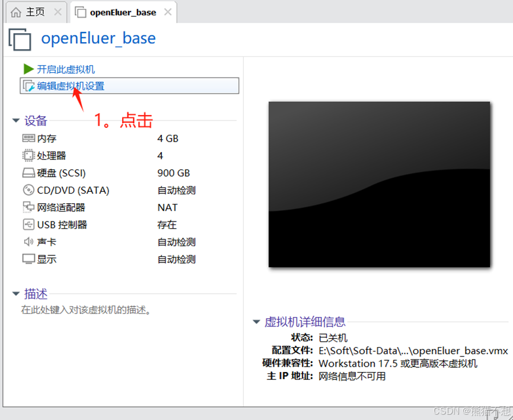513x420 pixels.
Task: Open the USB 控制器 device entry
Action: pyautogui.click(x=62, y=225)
